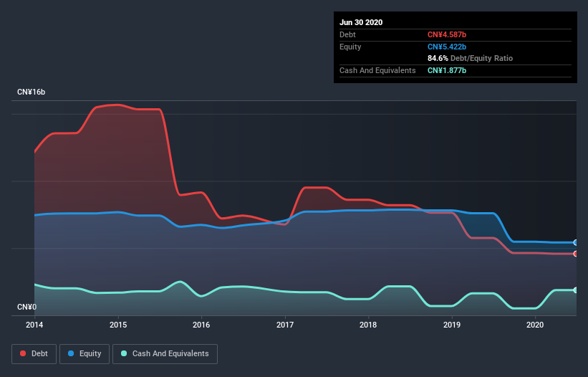Select the 2019 x-axis label
Viewport: 588px width, 377px height.
452,325
